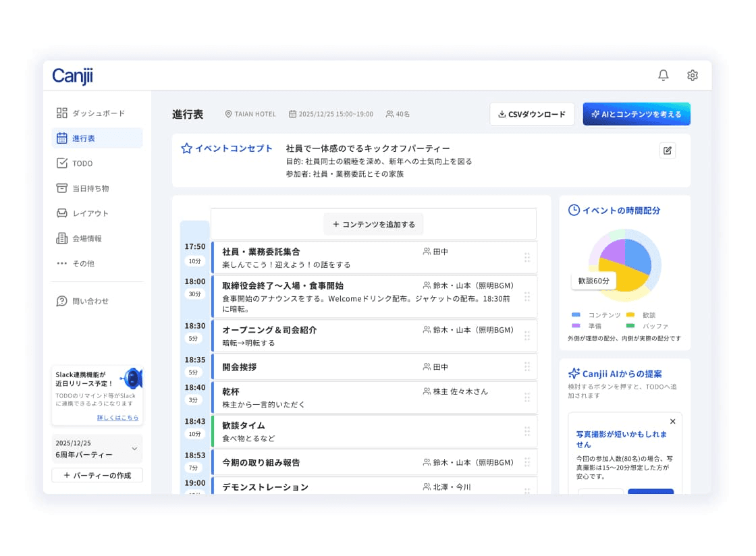The height and width of the screenshot is (556, 756).
Task: Edit the event concept using the pencil icon
Action: (x=668, y=150)
